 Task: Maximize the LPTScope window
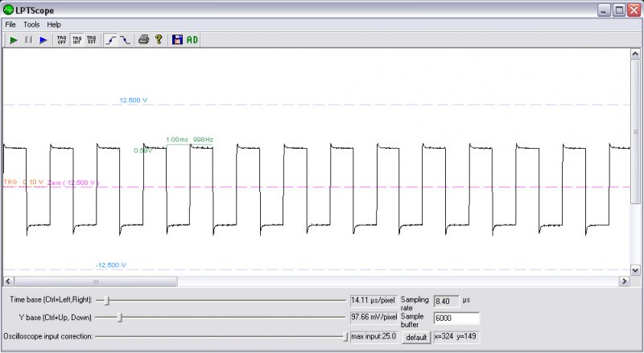(619, 10)
